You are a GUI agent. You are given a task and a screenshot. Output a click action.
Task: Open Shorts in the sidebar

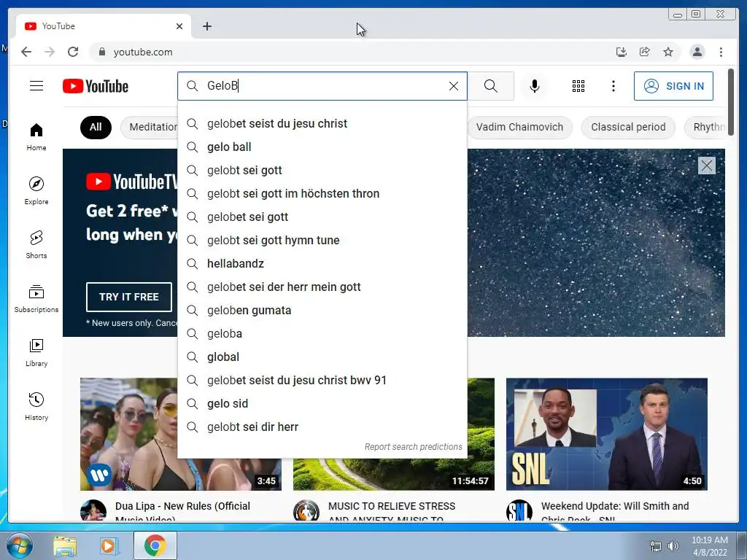tap(36, 245)
